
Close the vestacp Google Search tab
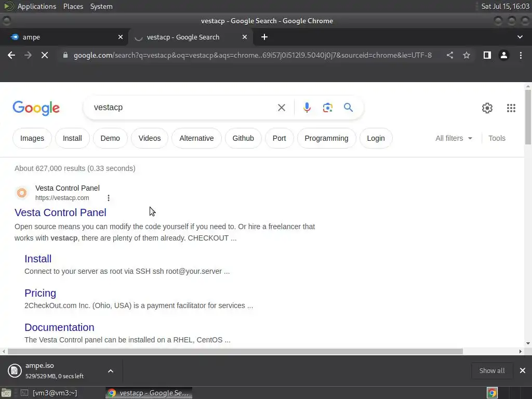tap(245, 37)
